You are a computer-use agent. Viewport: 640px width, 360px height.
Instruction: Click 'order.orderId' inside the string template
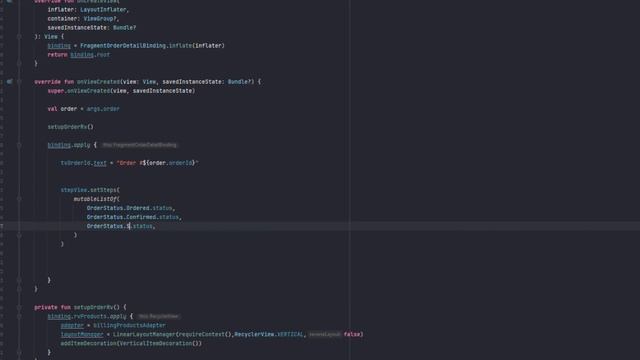tap(170, 163)
